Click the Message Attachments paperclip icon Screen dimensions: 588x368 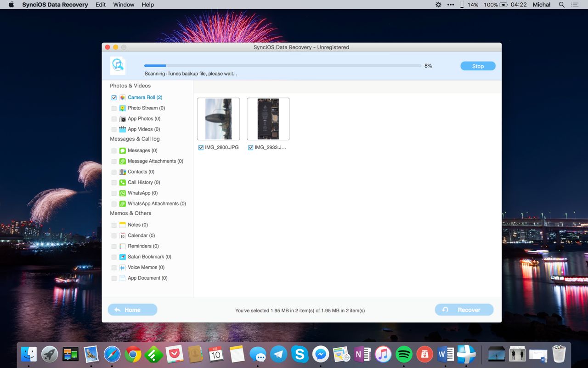pos(123,161)
